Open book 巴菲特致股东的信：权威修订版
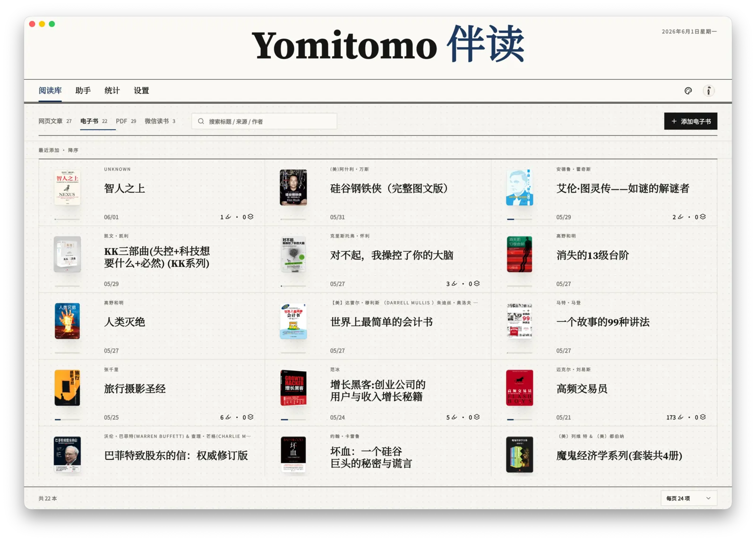Viewport: 756px width, 541px height. 176,456
